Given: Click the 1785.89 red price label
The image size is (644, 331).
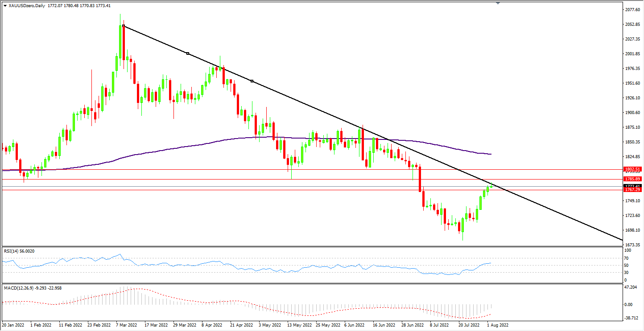Looking at the screenshot, I should tap(633, 179).
